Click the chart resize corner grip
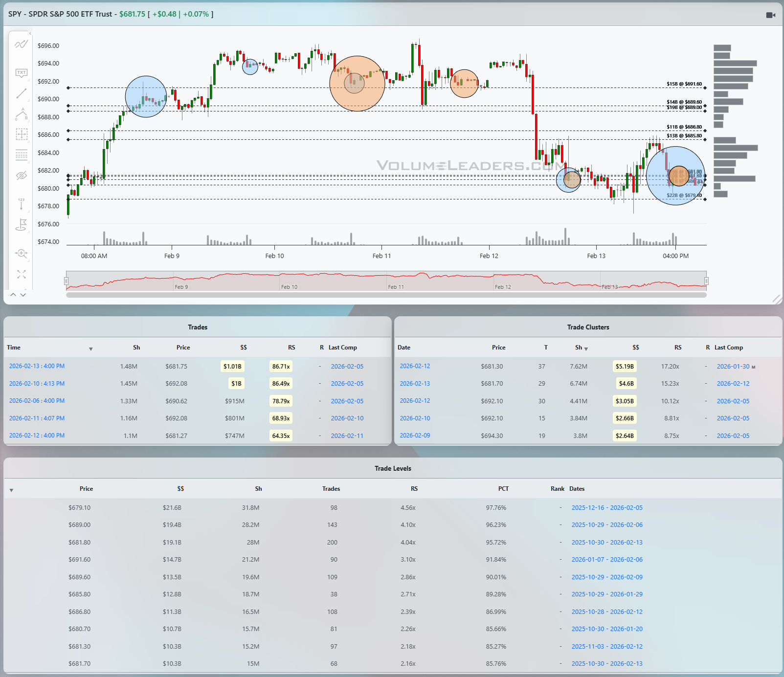The width and height of the screenshot is (784, 677). (x=777, y=299)
